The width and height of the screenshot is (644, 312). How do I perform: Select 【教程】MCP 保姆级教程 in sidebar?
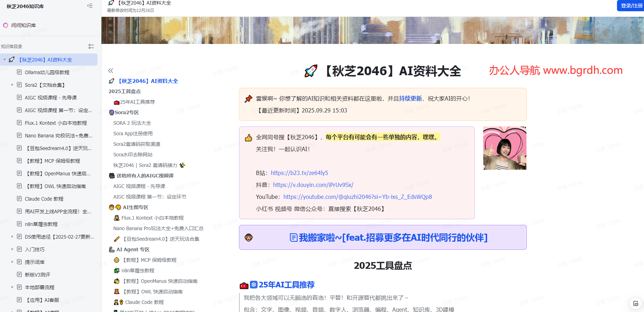point(52,161)
